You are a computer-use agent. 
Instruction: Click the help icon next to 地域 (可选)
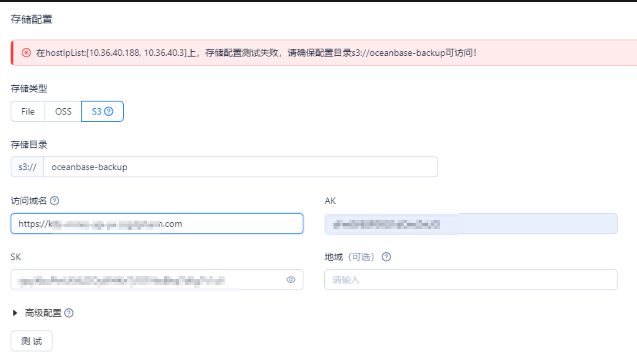pos(386,257)
